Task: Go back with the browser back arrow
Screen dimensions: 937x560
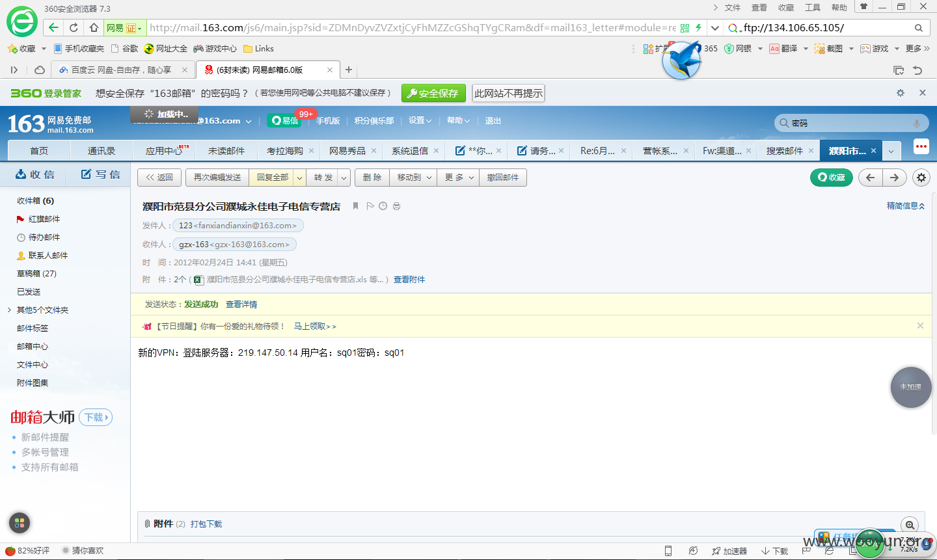Action: point(54,28)
